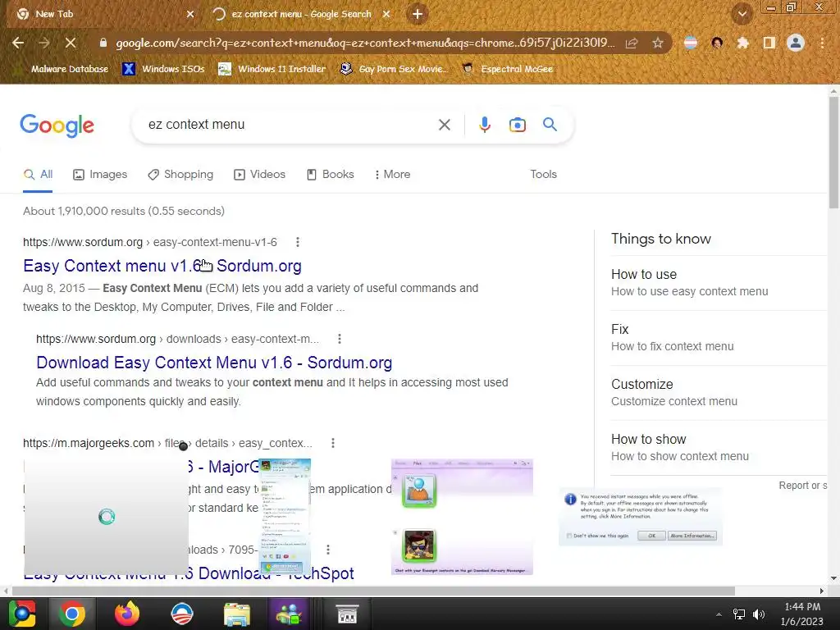Open Firefox from the taskbar
840x630 pixels.
click(x=127, y=614)
